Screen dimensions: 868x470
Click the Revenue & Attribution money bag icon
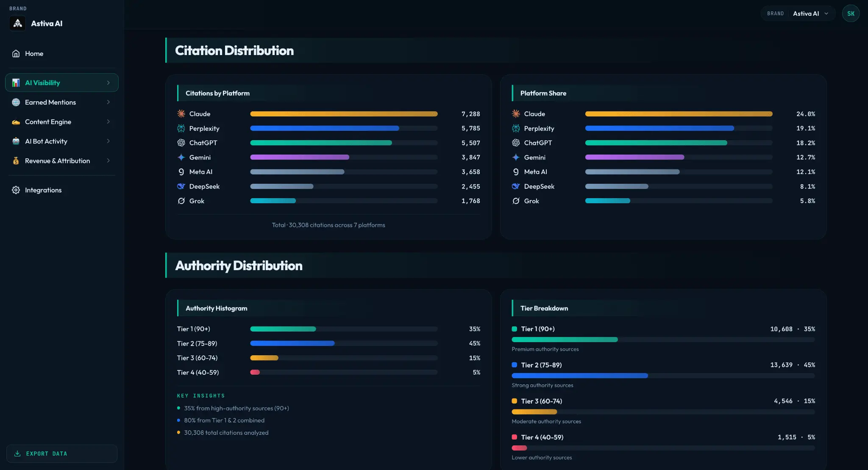16,160
